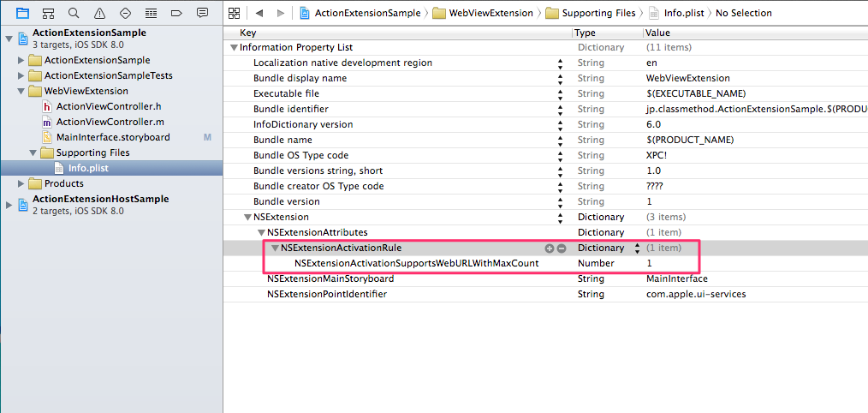Collapse the NSExtension dictionary
The height and width of the screenshot is (413, 868).
(247, 218)
